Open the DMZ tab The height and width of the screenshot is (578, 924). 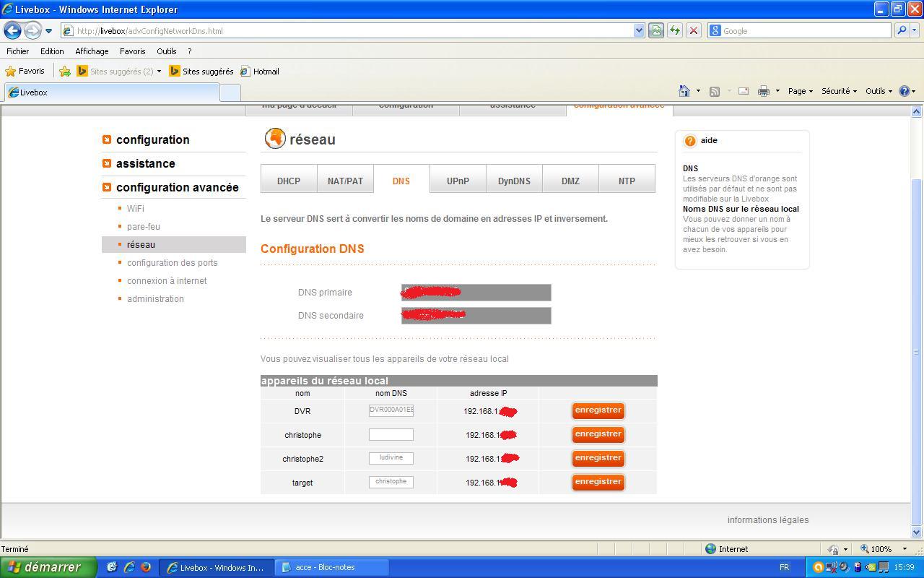tap(570, 181)
